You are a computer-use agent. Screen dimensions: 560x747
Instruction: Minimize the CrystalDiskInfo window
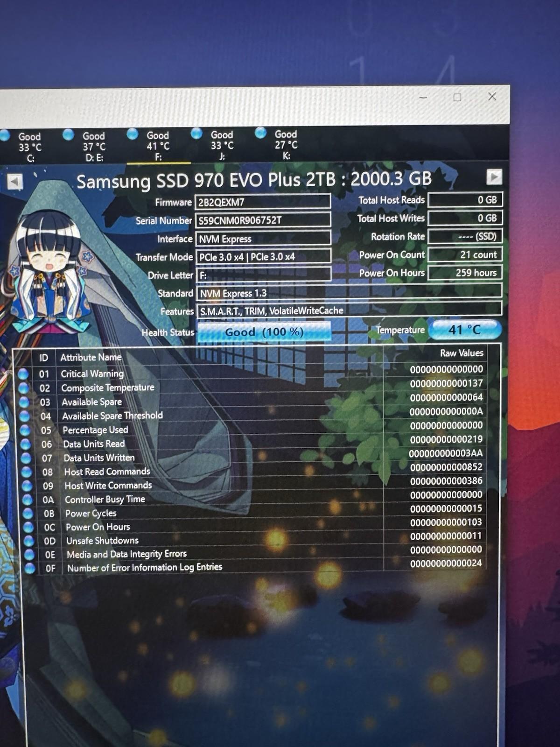coord(423,98)
